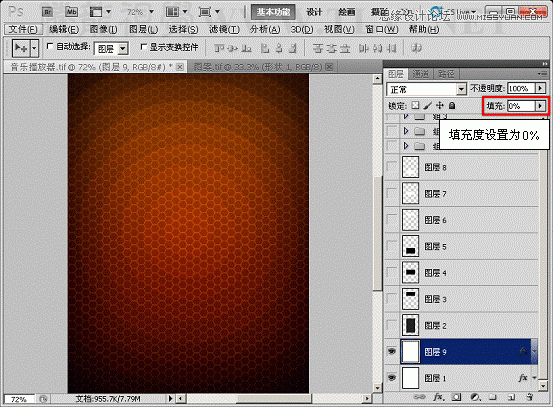This screenshot has height=407, width=553.
Task: Select the 设计 workspace button
Action: [314, 12]
